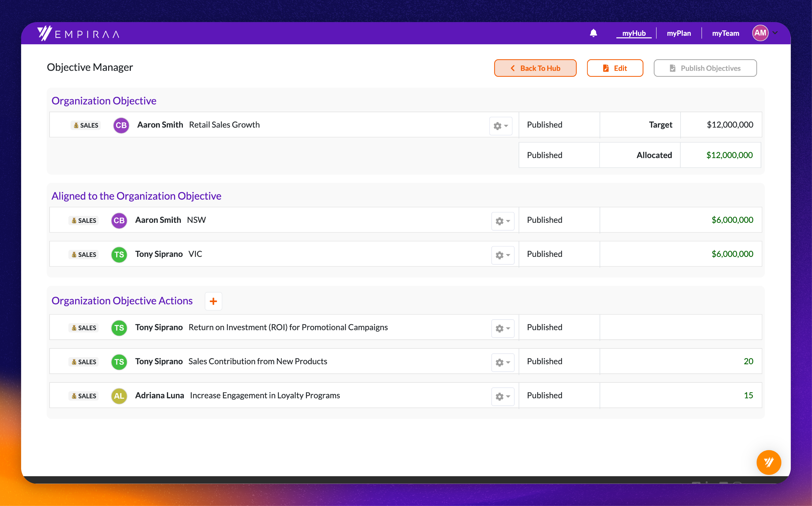Open the AM user avatar
This screenshot has height=506, width=812.
pyautogui.click(x=760, y=33)
